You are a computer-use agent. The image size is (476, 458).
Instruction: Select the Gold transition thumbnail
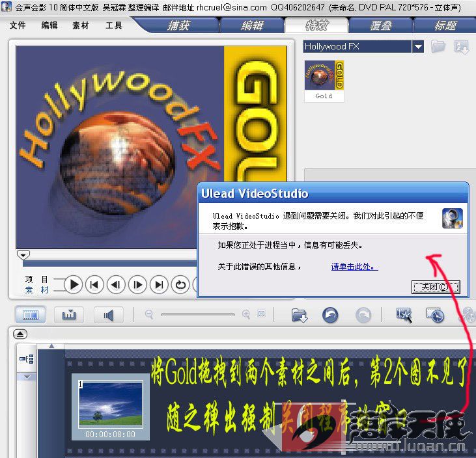(x=324, y=75)
